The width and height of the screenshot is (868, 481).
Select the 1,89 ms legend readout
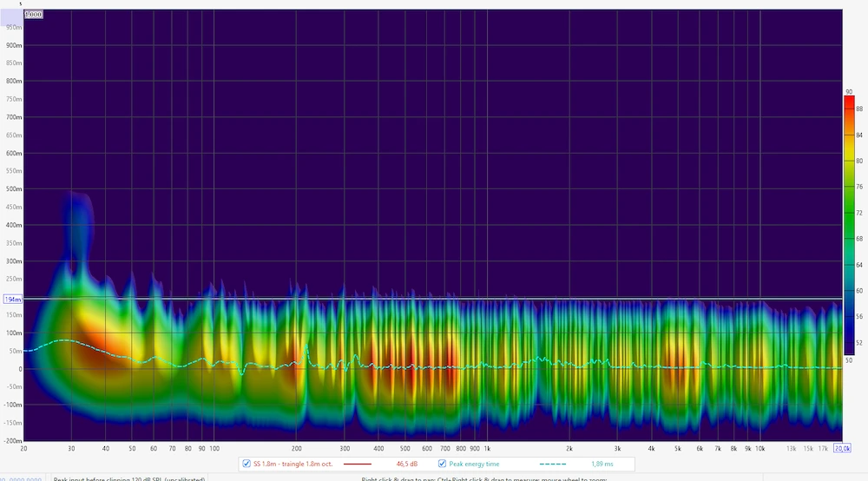click(x=602, y=464)
